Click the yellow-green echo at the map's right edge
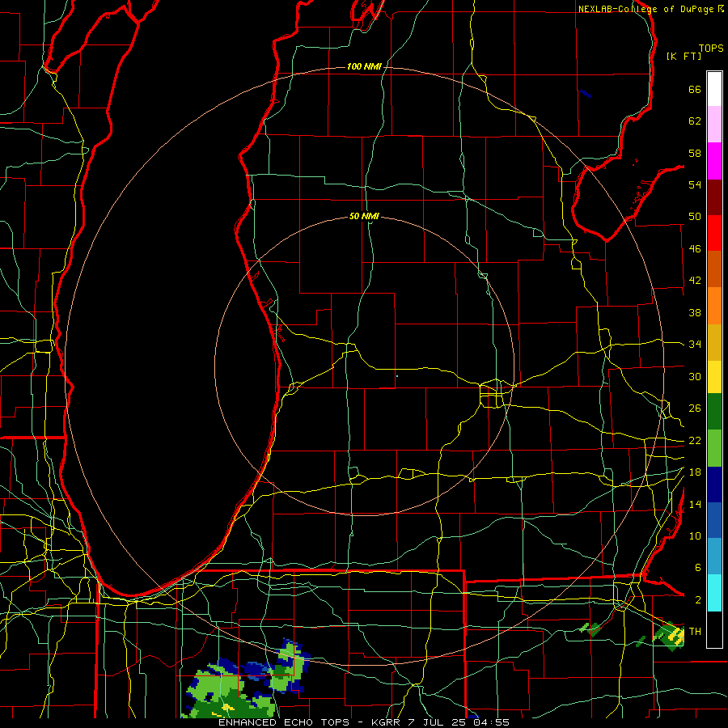 (x=670, y=637)
